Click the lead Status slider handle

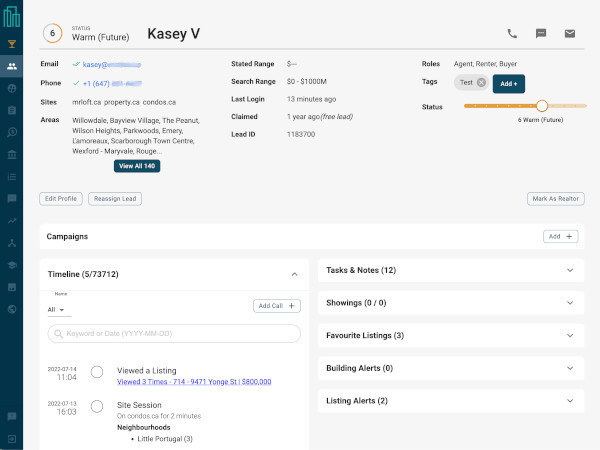(541, 105)
